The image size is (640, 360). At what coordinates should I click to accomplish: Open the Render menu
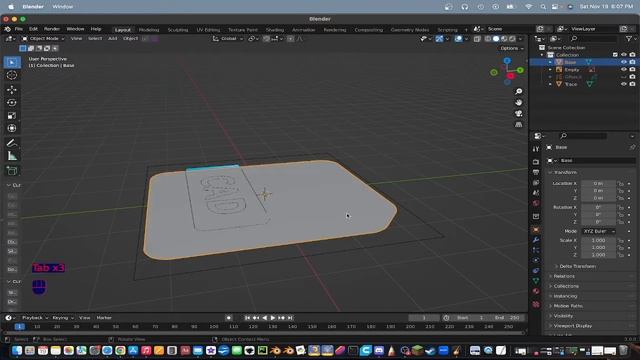pyautogui.click(x=51, y=29)
